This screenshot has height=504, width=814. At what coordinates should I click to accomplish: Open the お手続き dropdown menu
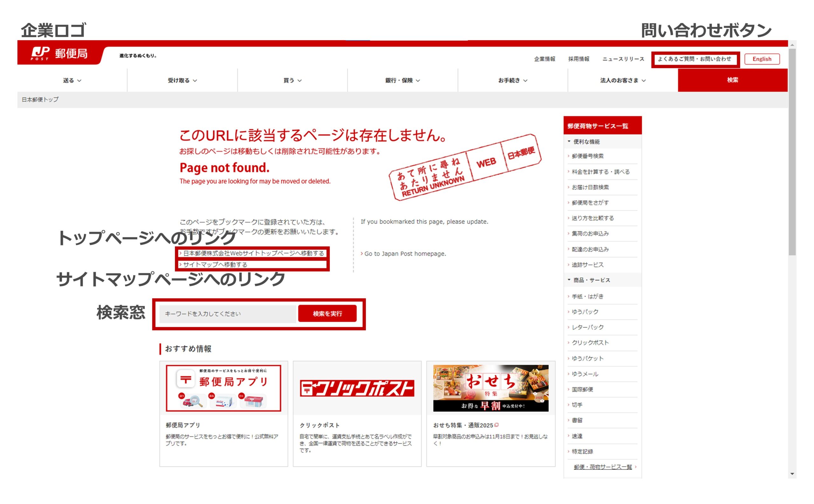tap(513, 80)
